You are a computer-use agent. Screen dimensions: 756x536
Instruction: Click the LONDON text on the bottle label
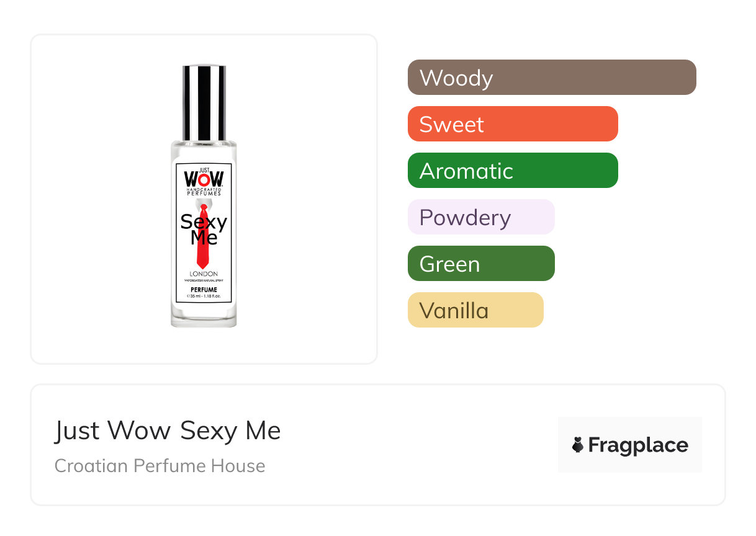pos(204,274)
